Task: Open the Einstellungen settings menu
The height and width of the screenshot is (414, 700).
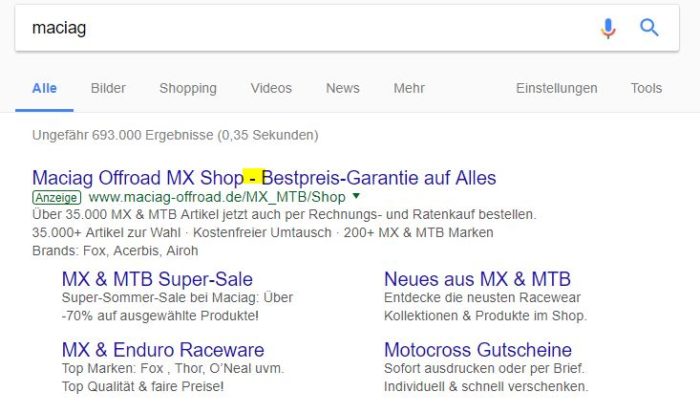Action: coord(556,88)
